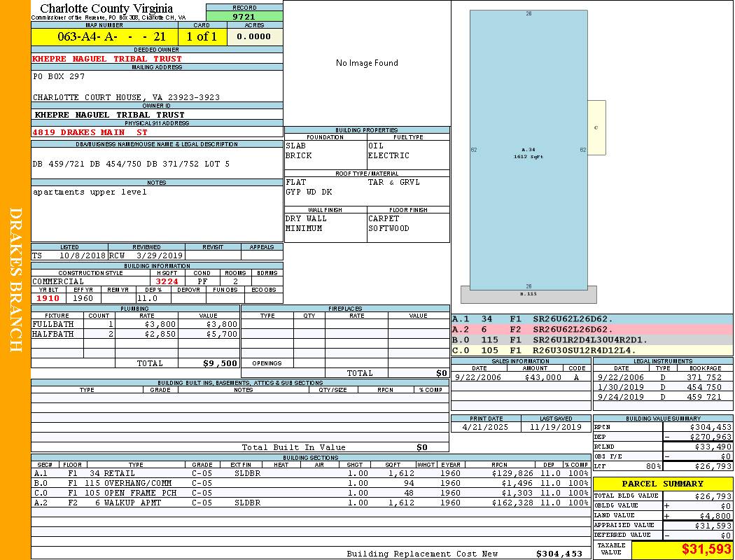The height and width of the screenshot is (560, 735).
Task: Select the red 3224 square footage value
Action: pos(167,281)
